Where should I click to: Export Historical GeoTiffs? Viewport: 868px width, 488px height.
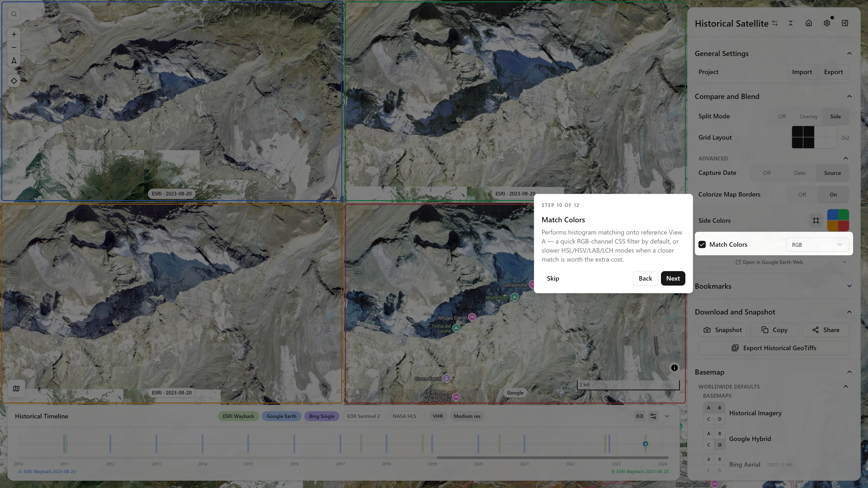(x=774, y=348)
